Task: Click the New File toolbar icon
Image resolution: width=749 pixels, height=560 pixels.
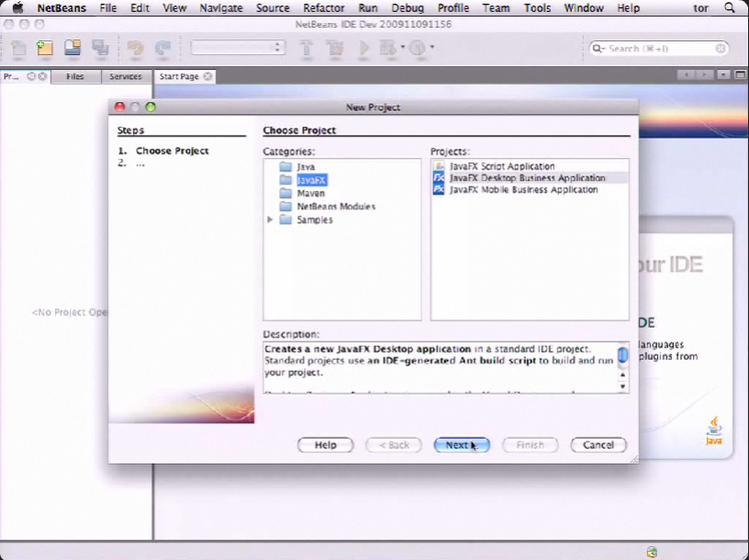Action: click(18, 49)
